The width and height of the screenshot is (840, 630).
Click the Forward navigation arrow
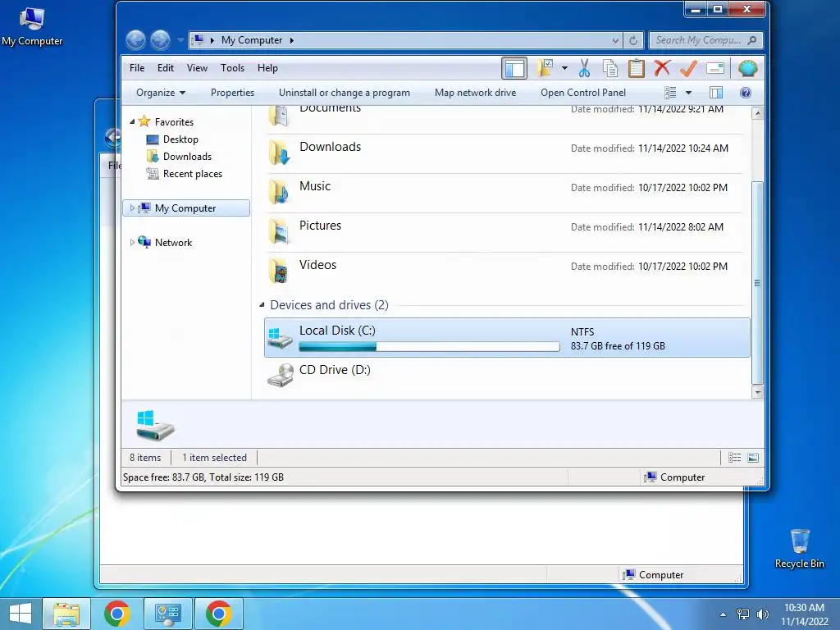[x=160, y=40]
